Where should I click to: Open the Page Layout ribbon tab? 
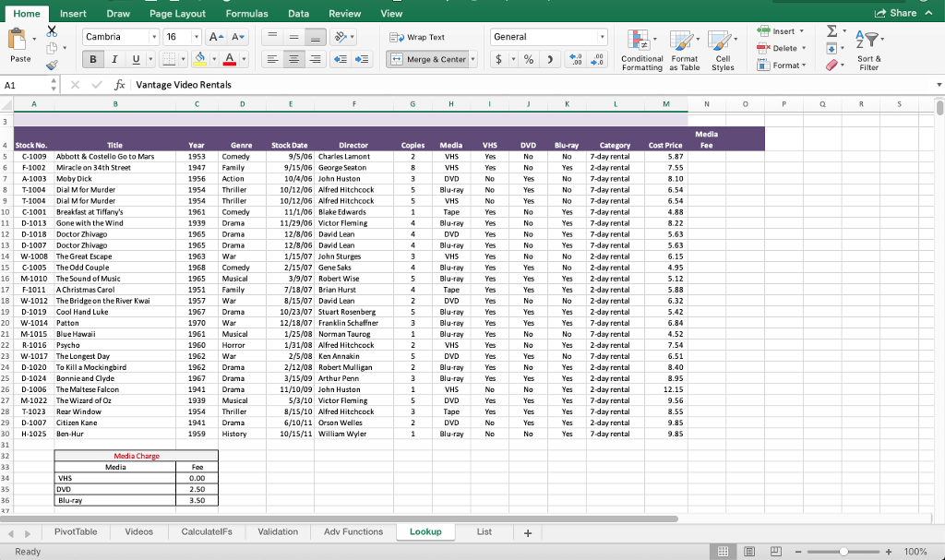pos(177,13)
